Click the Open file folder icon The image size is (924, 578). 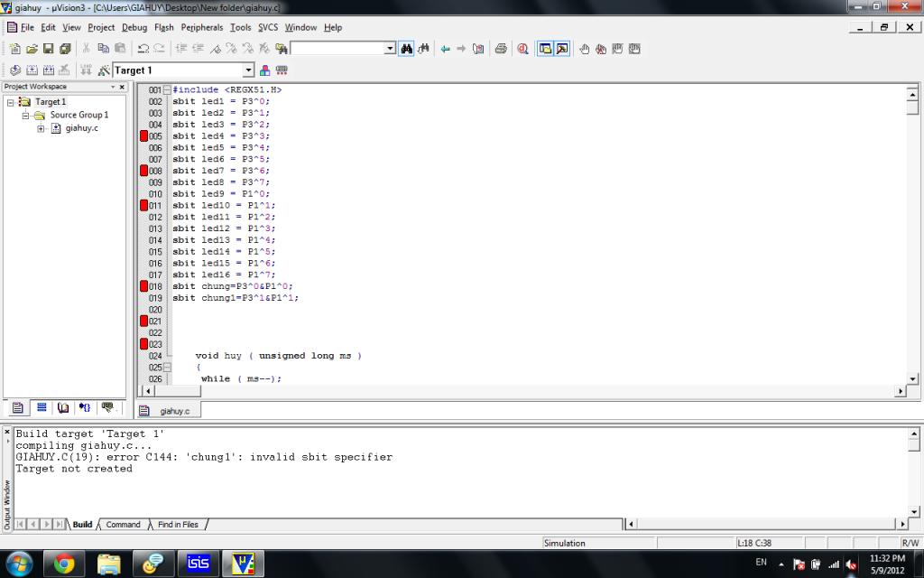pos(32,49)
